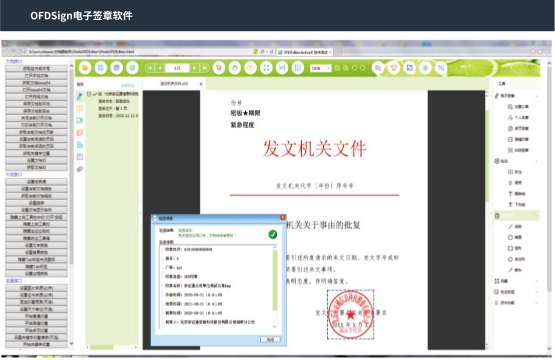Expand the 测量 section in tools panel
555x360 pixels.
(x=536, y=281)
